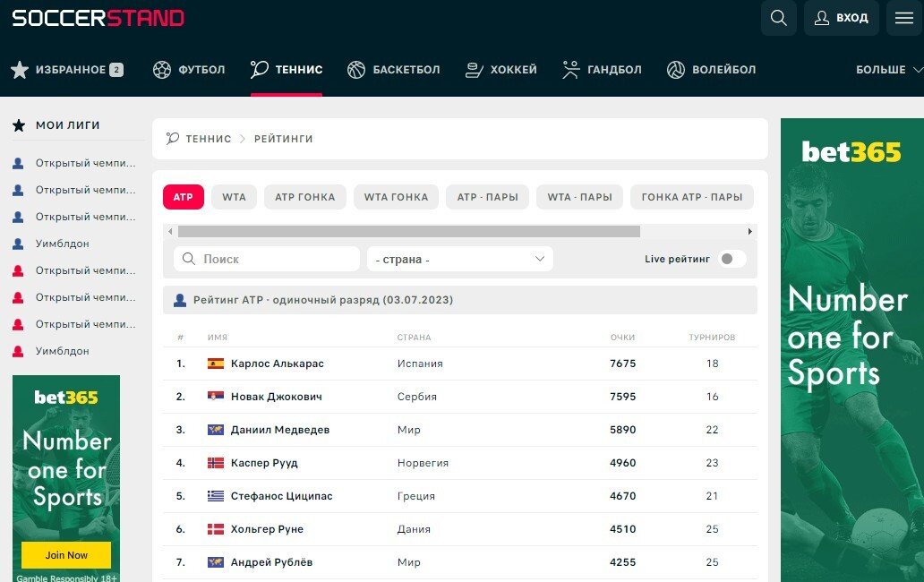The width and height of the screenshot is (924, 582).
Task: Open the search magnifier icon in header
Action: tap(778, 18)
